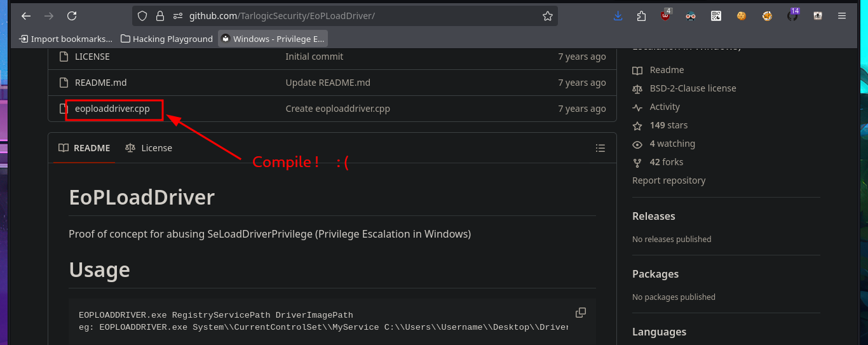The height and width of the screenshot is (345, 868).
Task: Open tracking protection shield panel
Action: pos(142,16)
